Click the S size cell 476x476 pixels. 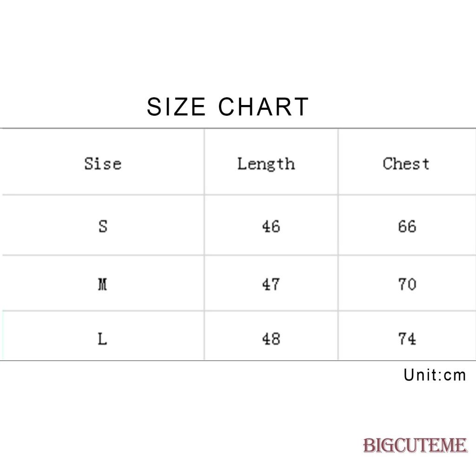coord(103,226)
